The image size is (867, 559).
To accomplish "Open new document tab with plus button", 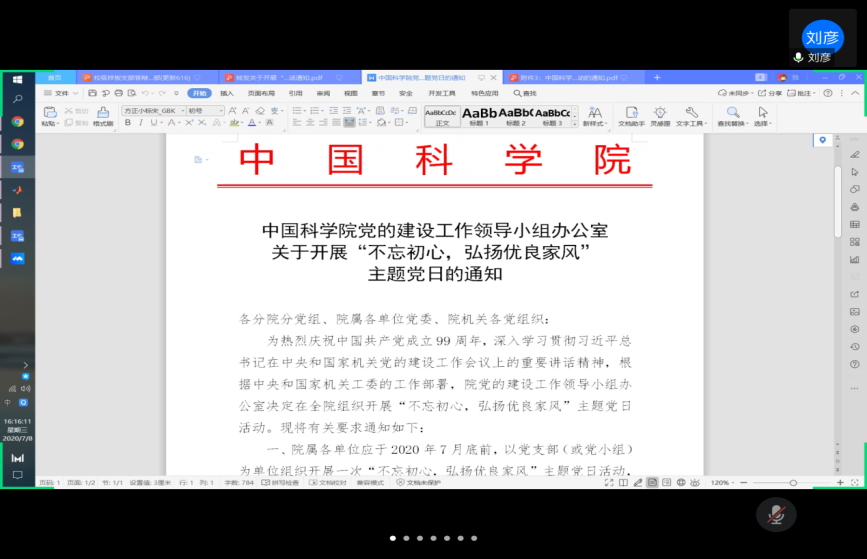I will point(657,77).
